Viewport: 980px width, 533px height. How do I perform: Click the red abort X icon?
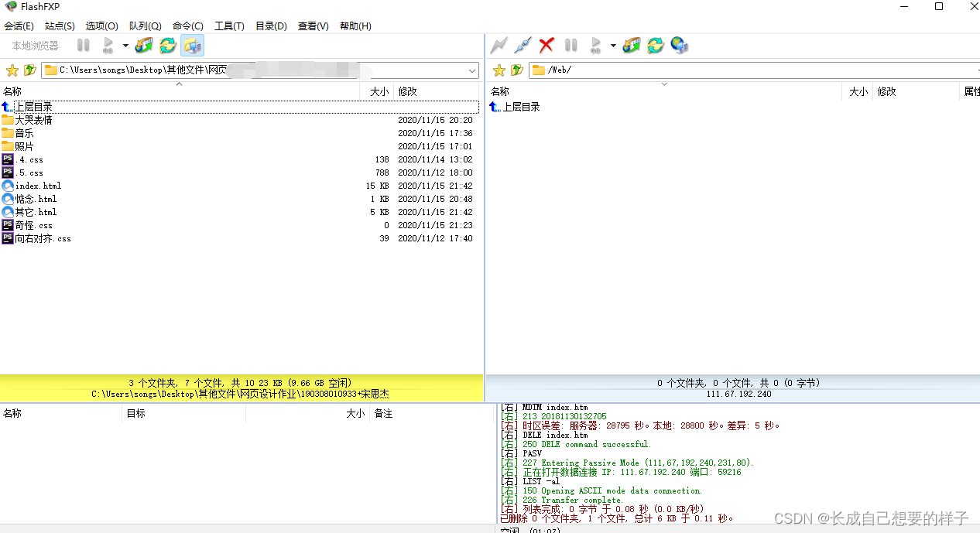547,46
